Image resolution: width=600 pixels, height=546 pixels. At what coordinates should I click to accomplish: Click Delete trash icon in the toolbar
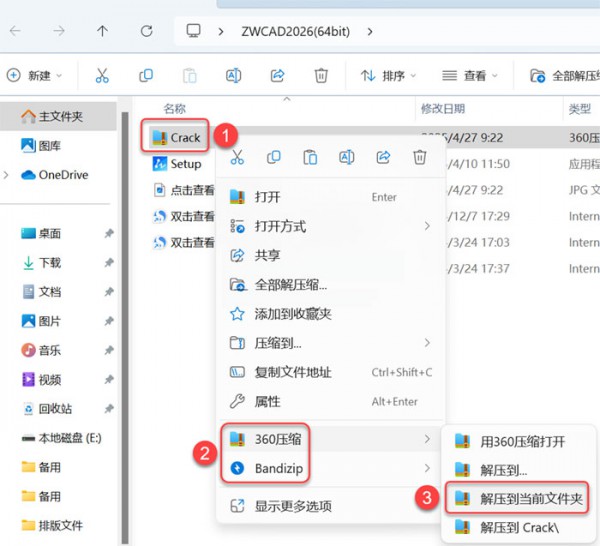tap(321, 75)
